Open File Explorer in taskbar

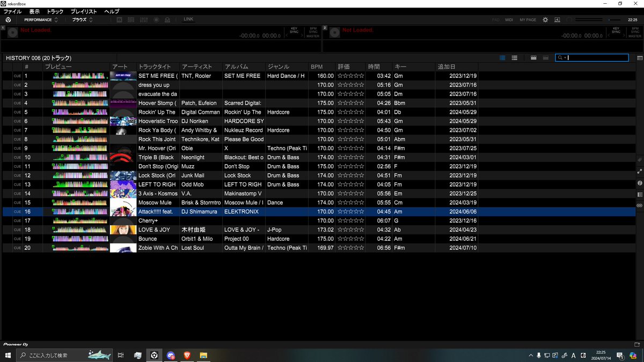click(203, 355)
